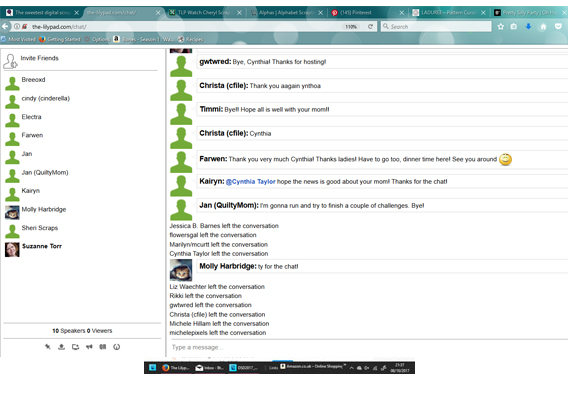
Task: Click the @Cynthia Taylor mention link
Action: (x=251, y=182)
